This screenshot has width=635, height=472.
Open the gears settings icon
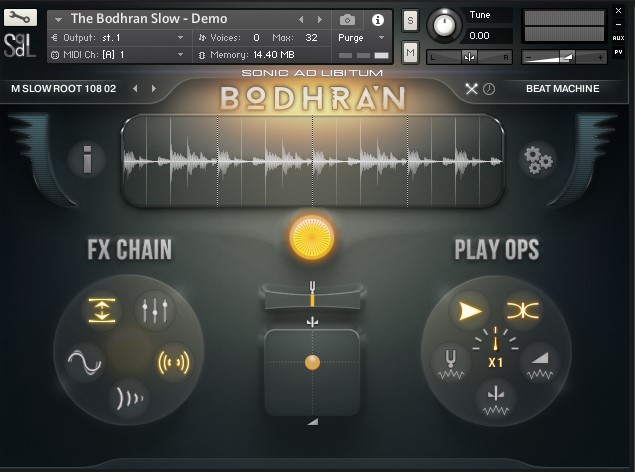538,160
